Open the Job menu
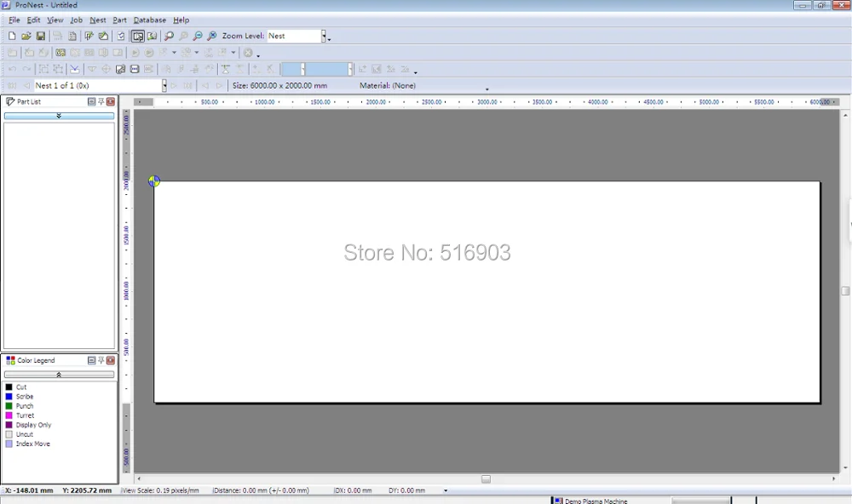Screen dimensions: 852x504 (76, 20)
